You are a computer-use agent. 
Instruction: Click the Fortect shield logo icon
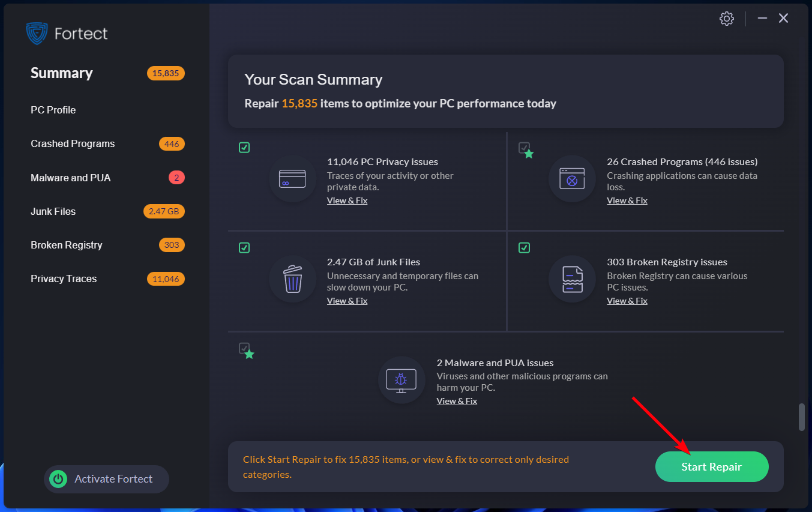click(37, 34)
